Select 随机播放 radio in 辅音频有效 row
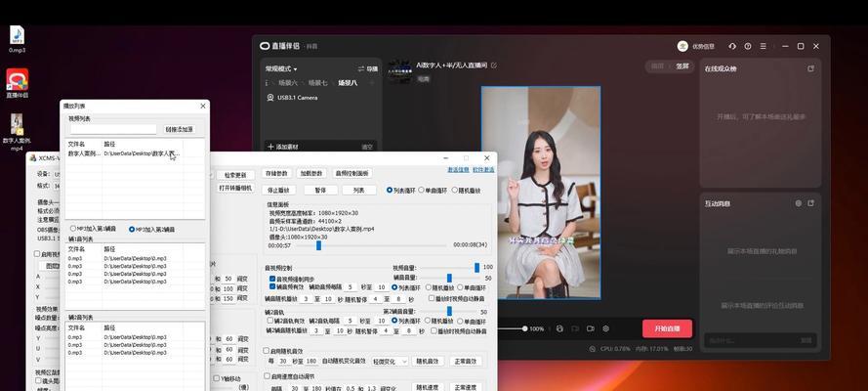Screen dimensions: 868x391 pos(428,287)
